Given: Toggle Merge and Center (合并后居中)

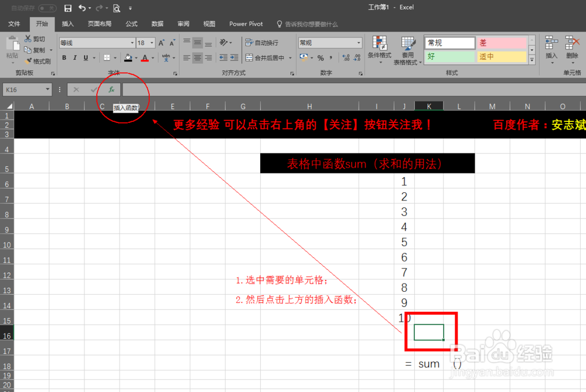Looking at the screenshot, I should (265, 57).
